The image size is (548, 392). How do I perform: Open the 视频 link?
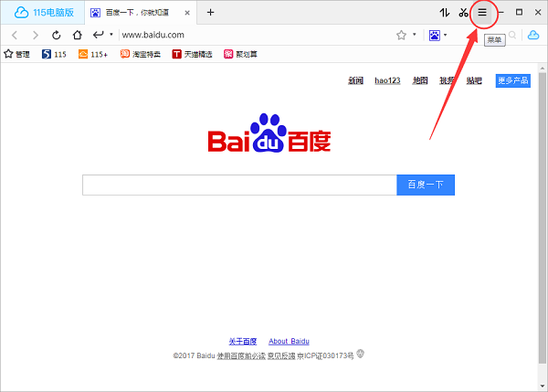(447, 80)
